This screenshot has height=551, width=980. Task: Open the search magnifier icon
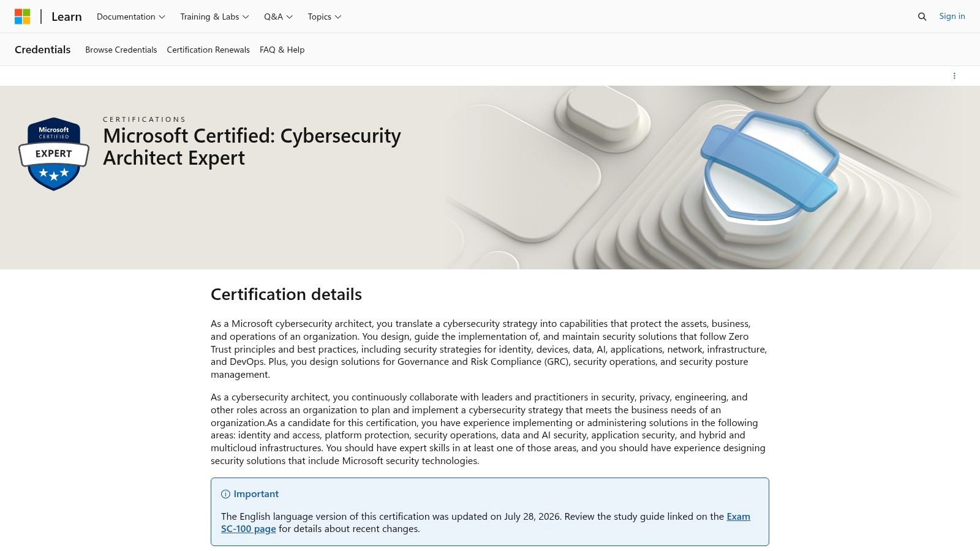[922, 17]
